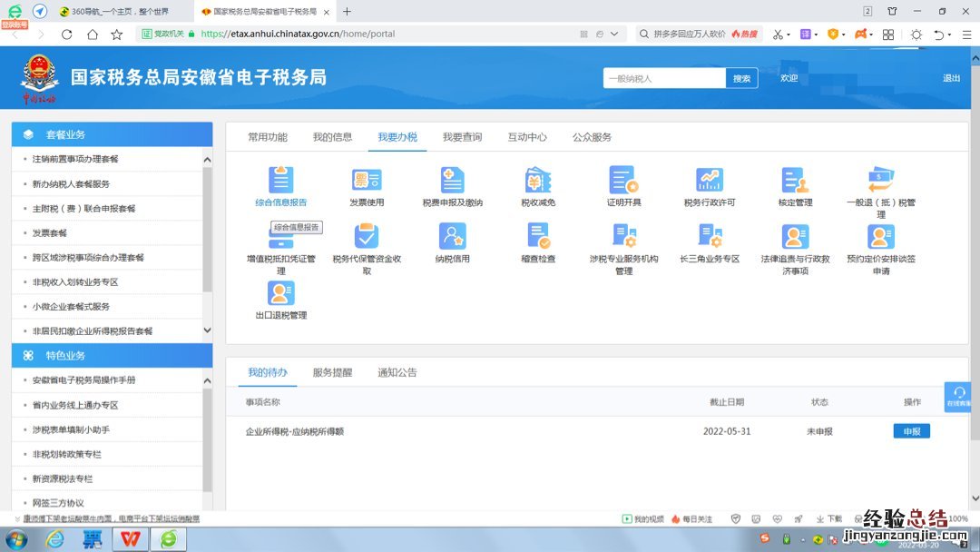Switch to the 我要查询 tab
The image size is (980, 552).
pos(462,137)
